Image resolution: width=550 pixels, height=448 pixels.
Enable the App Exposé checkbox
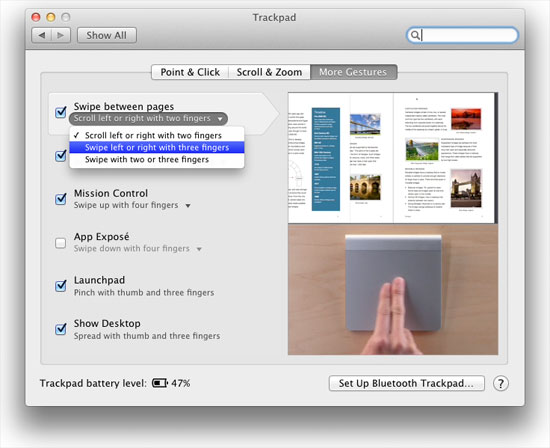tap(61, 243)
